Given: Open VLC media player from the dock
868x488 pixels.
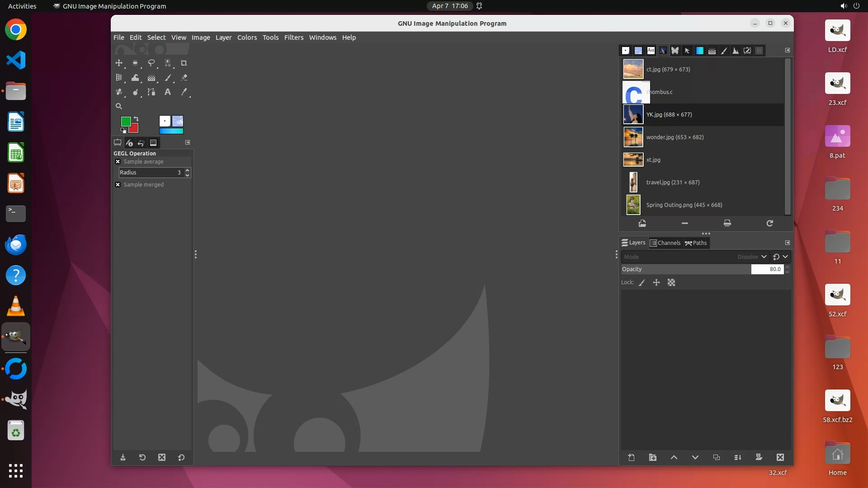Looking at the screenshot, I should click(x=16, y=306).
